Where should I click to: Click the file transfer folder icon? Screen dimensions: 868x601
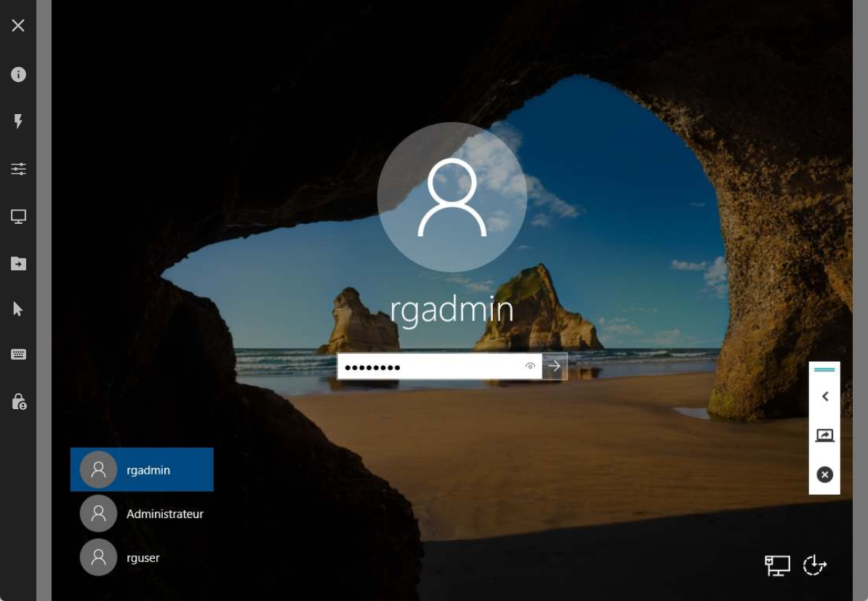click(x=18, y=263)
